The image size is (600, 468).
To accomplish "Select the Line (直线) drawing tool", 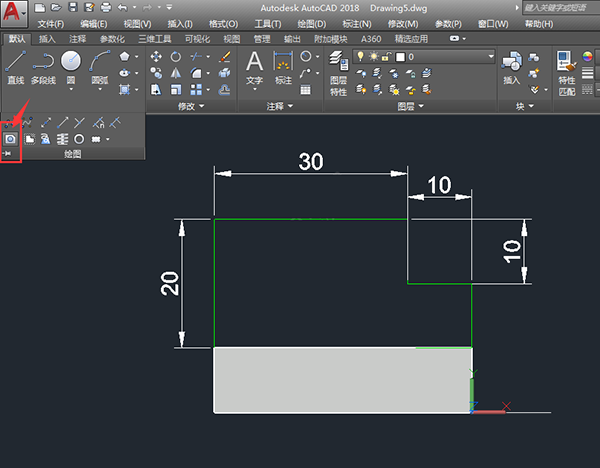I will (x=16, y=67).
